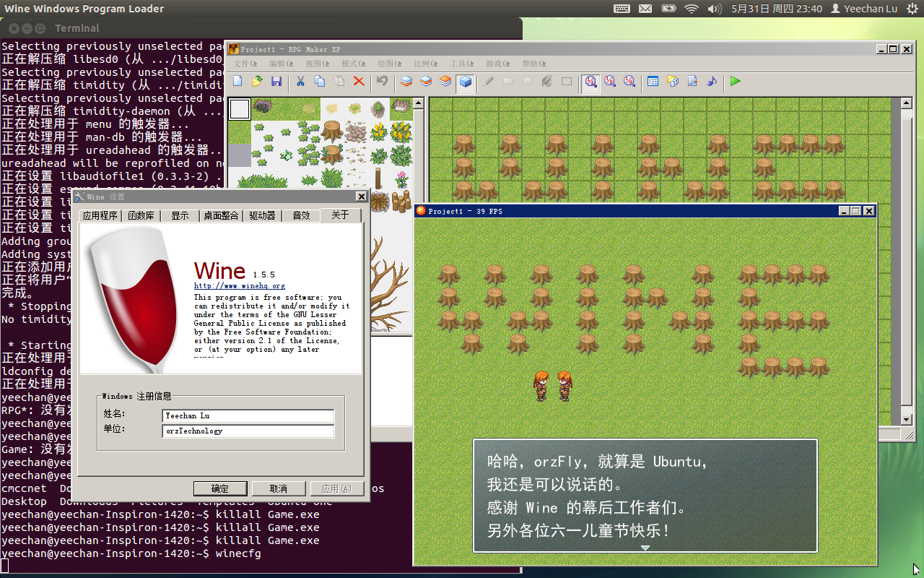Create a new project in RPG Maker toolbar
924x578 pixels.
coord(237,82)
